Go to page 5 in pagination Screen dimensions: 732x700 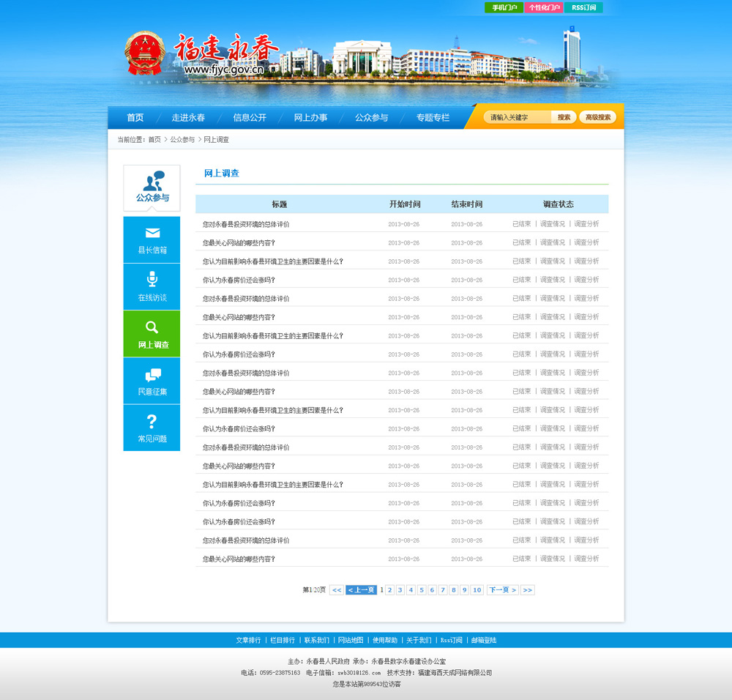422,590
